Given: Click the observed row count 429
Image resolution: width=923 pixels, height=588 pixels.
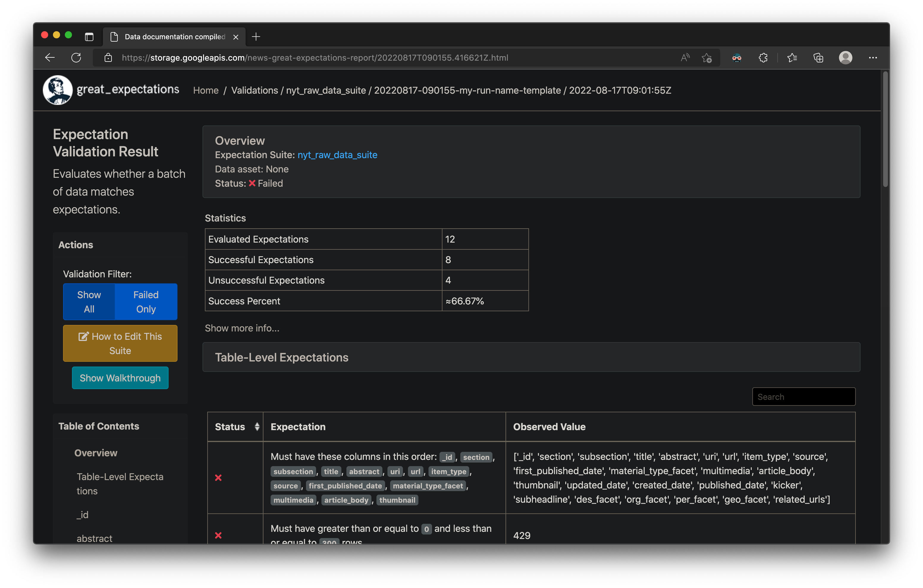Looking at the screenshot, I should 522,535.
